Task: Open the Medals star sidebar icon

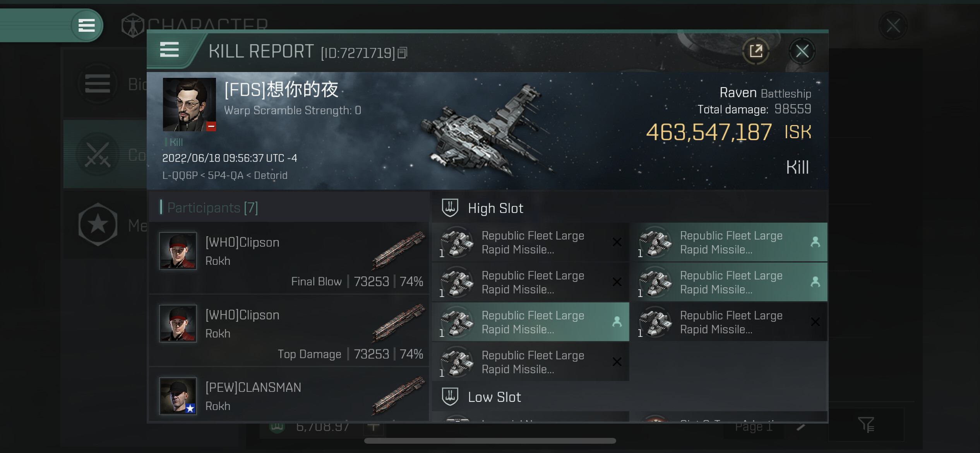Action: [98, 224]
